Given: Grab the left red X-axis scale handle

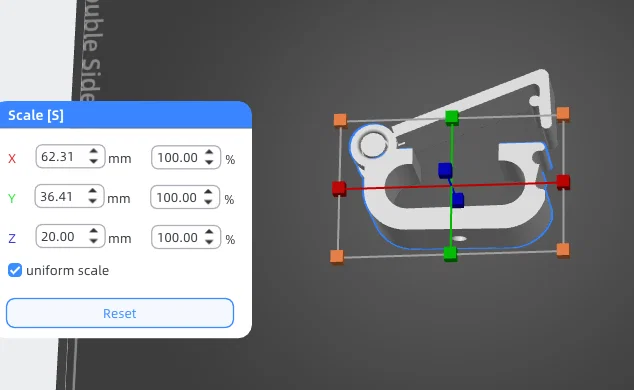Looking at the screenshot, I should click(339, 189).
